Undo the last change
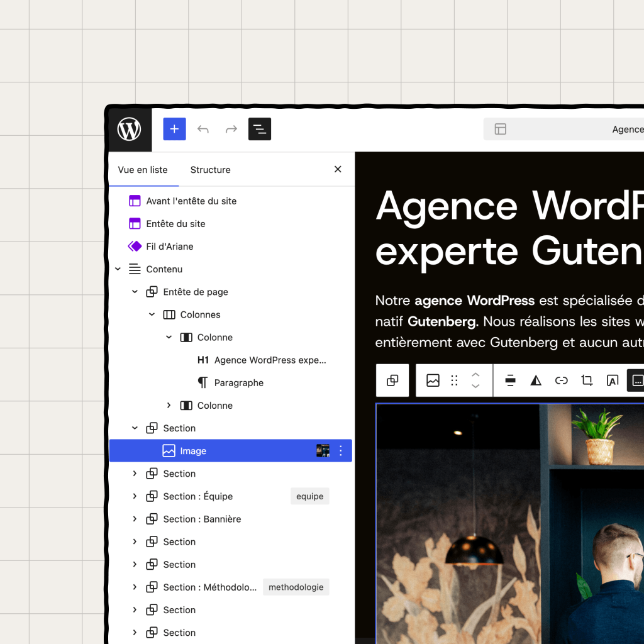The height and width of the screenshot is (644, 644). point(203,129)
